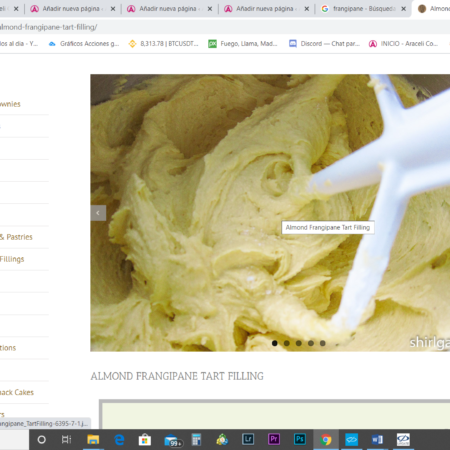Screen dimensions: 450x450
Task: Select the third slideshow dot indicator
Action: pos(299,343)
